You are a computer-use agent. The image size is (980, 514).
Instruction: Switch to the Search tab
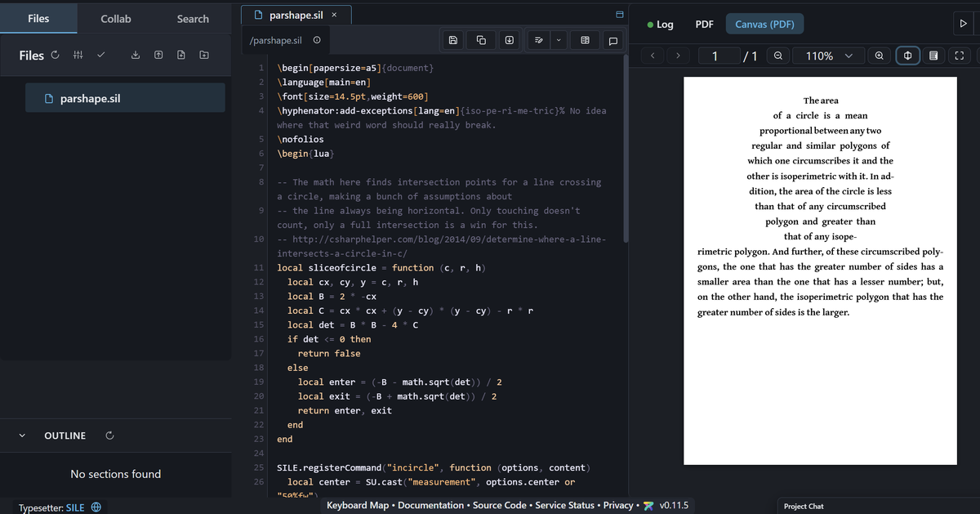[193, 19]
